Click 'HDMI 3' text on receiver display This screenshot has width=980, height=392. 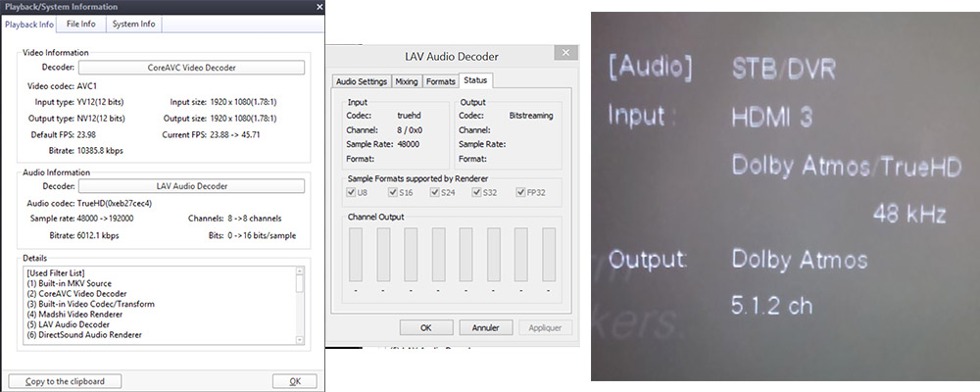point(772,117)
